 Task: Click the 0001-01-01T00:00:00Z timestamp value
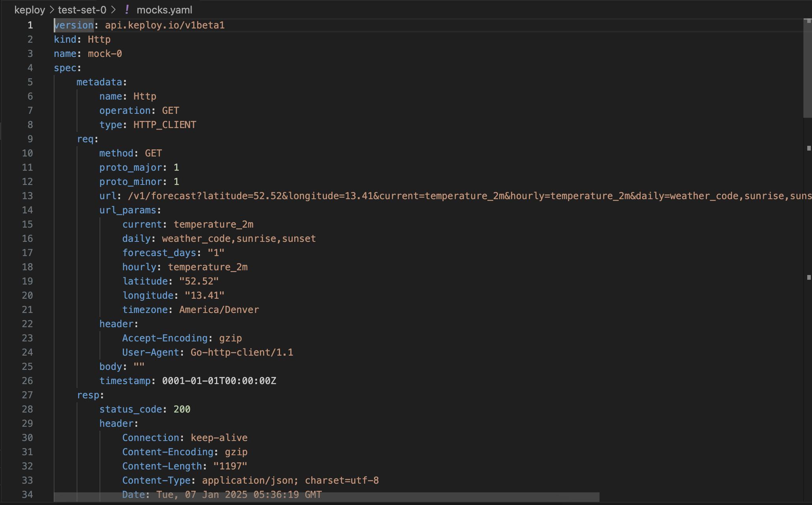click(219, 381)
